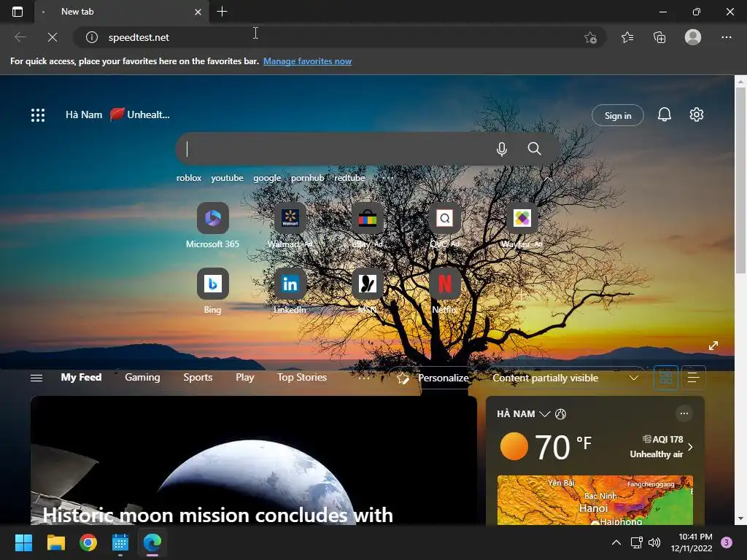Open the MSN quick link

point(368,291)
